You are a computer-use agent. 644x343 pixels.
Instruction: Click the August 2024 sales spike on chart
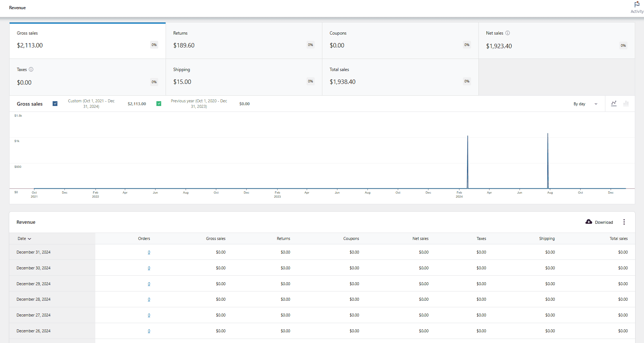[547, 162]
